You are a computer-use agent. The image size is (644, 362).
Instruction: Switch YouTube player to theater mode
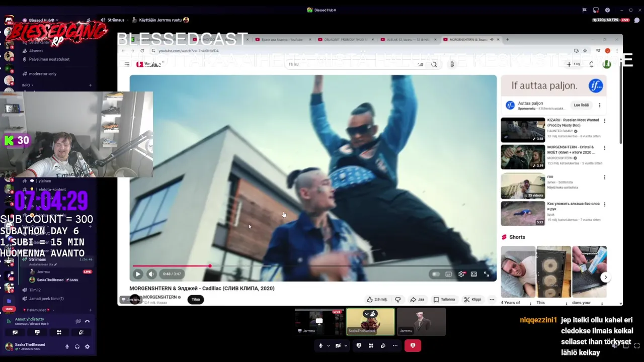[474, 274]
